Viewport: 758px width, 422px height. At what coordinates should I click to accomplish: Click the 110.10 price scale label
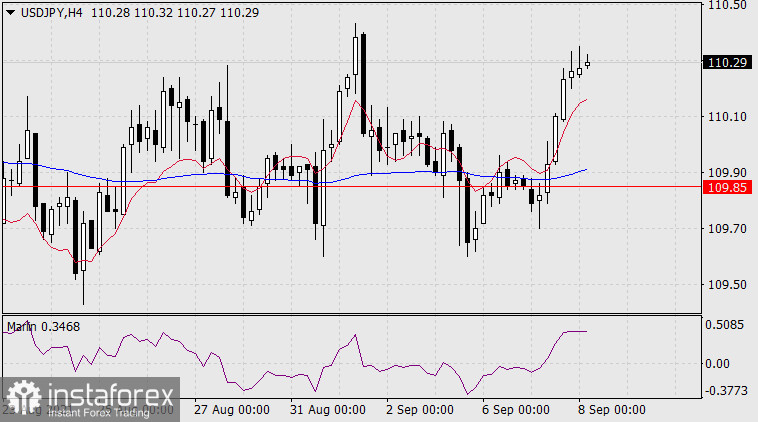[x=727, y=118]
